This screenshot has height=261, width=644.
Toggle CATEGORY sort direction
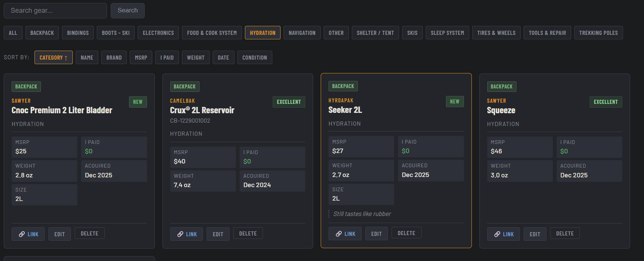point(54,57)
